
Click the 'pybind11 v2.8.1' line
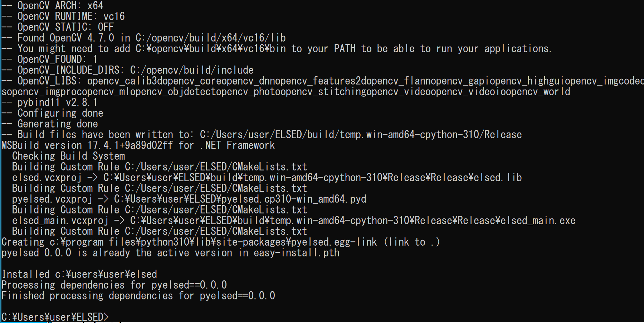point(49,102)
